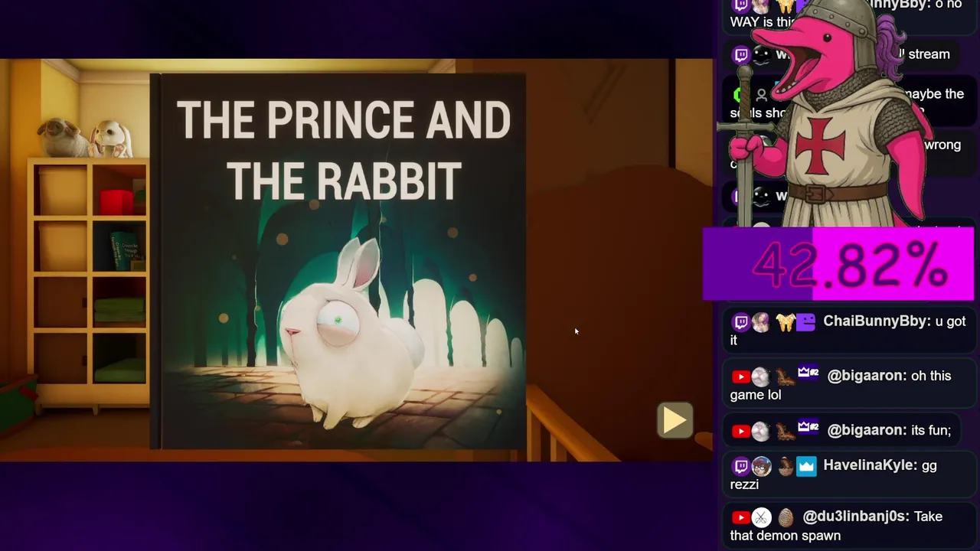
Task: Click the yellow next-page arrow
Action: pos(675,420)
